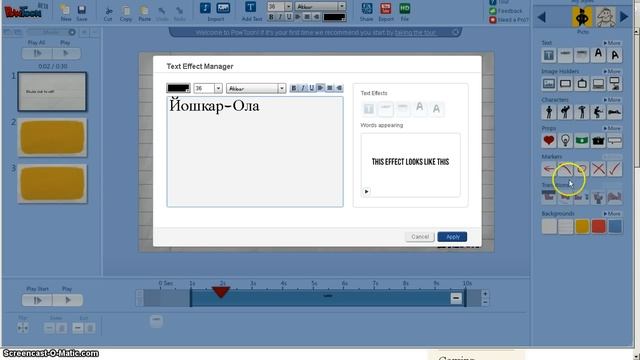Open the main toolbar font family dropdown
Viewport: 640px width, 360px height.
pos(342,6)
